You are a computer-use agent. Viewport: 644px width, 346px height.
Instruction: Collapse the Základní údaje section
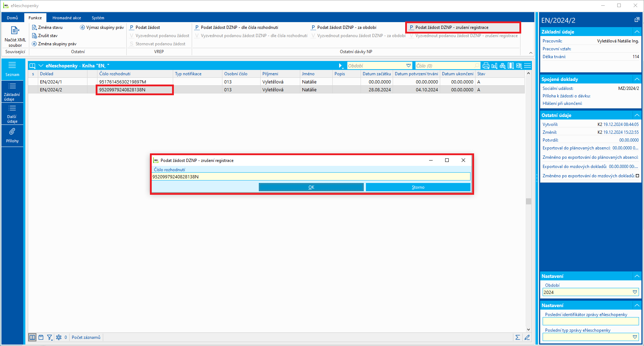pyautogui.click(x=637, y=32)
